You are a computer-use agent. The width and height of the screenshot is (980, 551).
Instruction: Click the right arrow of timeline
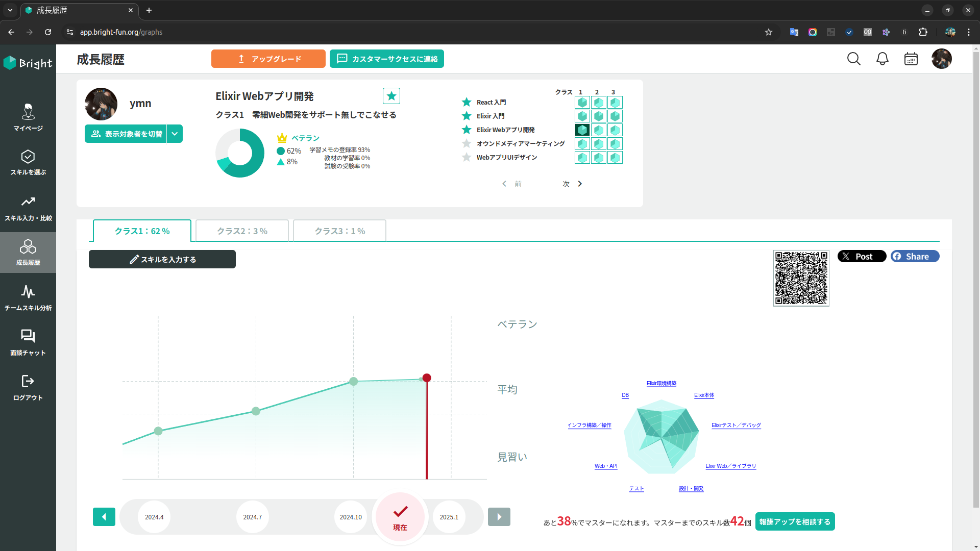499,517
